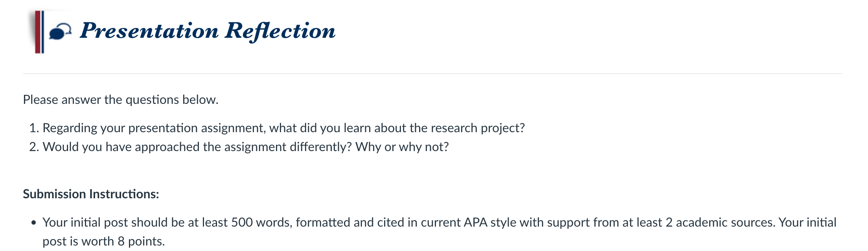Click the red and blue vertical bar graphic

click(x=39, y=32)
